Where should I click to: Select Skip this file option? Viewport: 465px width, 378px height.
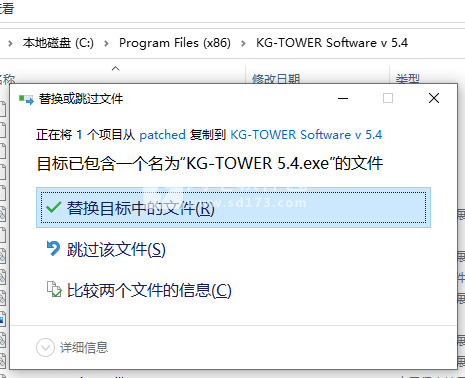tap(116, 249)
